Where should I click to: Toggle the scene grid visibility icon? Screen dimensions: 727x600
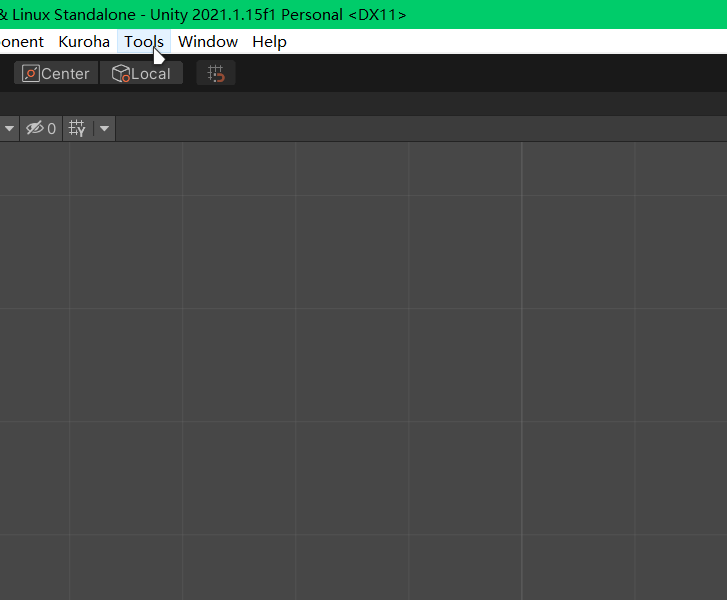coord(77,129)
